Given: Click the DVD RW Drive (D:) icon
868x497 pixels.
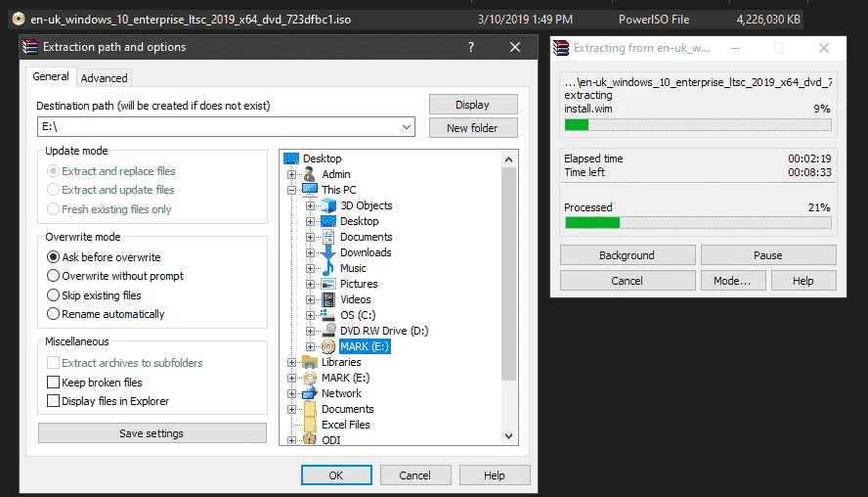Looking at the screenshot, I should pos(328,331).
